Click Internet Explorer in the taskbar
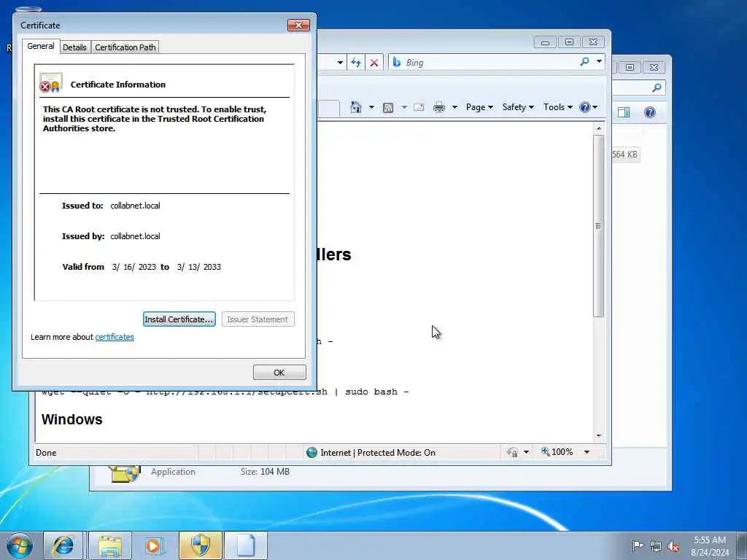 coord(63,545)
